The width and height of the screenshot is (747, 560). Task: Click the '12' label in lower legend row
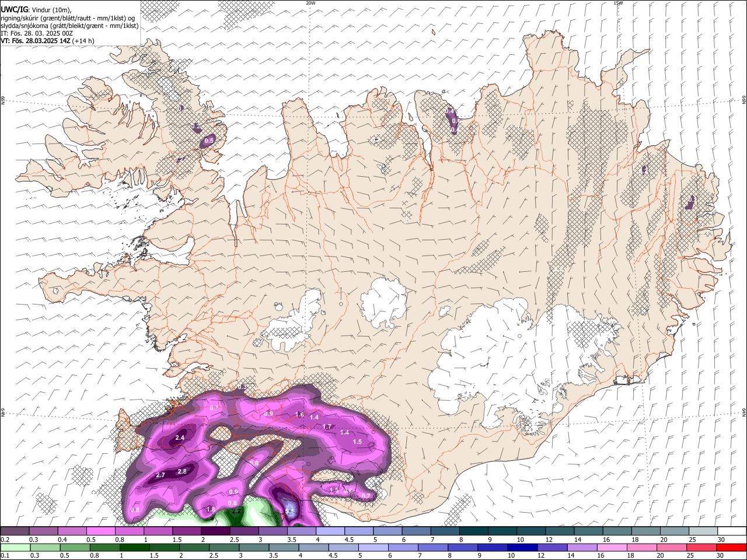(x=542, y=556)
